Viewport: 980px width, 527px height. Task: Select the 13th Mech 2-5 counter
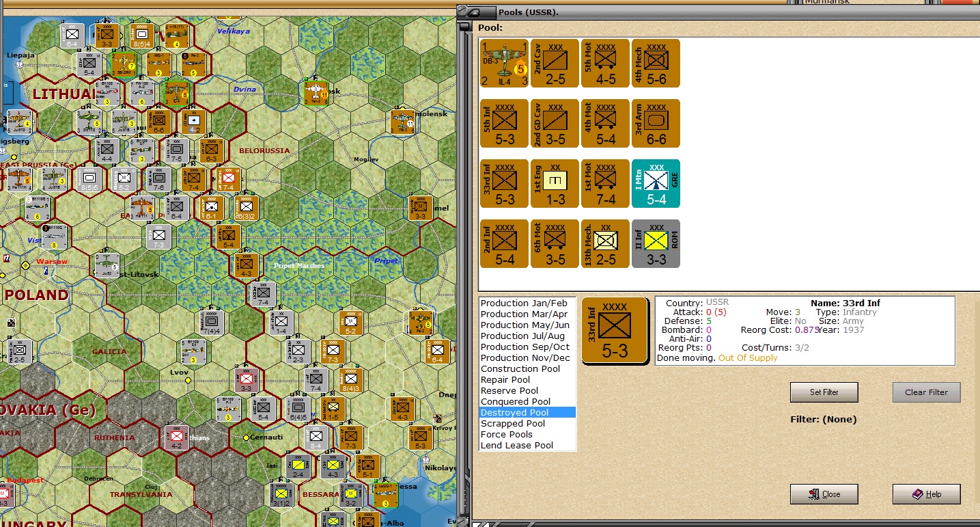click(605, 244)
